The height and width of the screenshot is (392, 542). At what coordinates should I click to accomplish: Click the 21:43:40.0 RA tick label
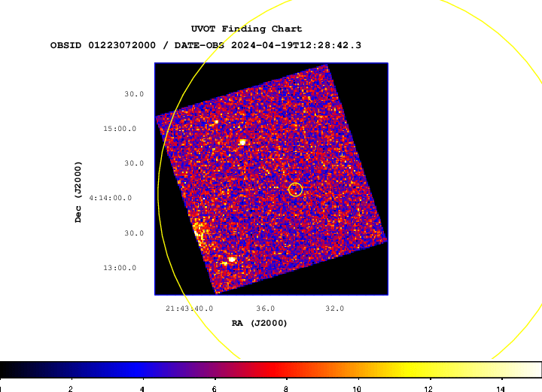pyautogui.click(x=190, y=308)
